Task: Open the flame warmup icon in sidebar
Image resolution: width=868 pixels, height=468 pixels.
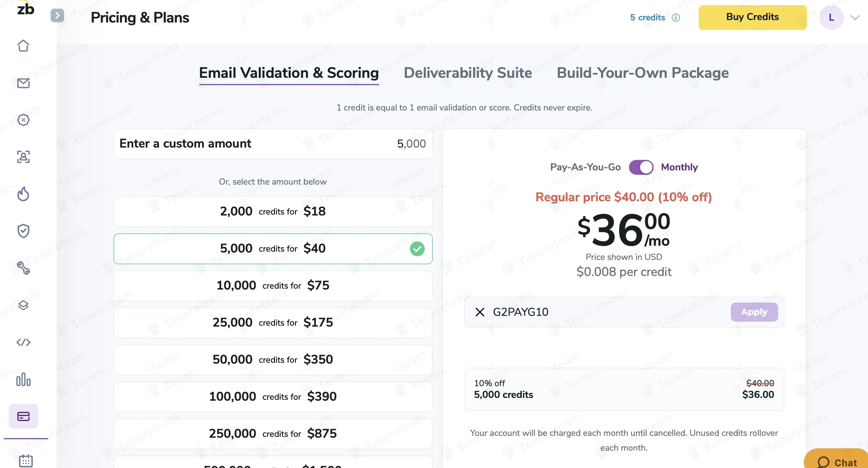Action: 23,194
